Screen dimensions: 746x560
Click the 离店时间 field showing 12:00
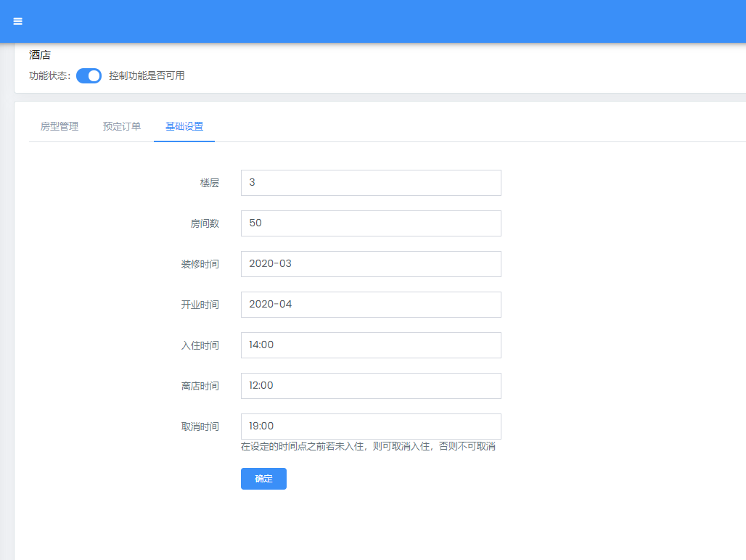(x=371, y=386)
